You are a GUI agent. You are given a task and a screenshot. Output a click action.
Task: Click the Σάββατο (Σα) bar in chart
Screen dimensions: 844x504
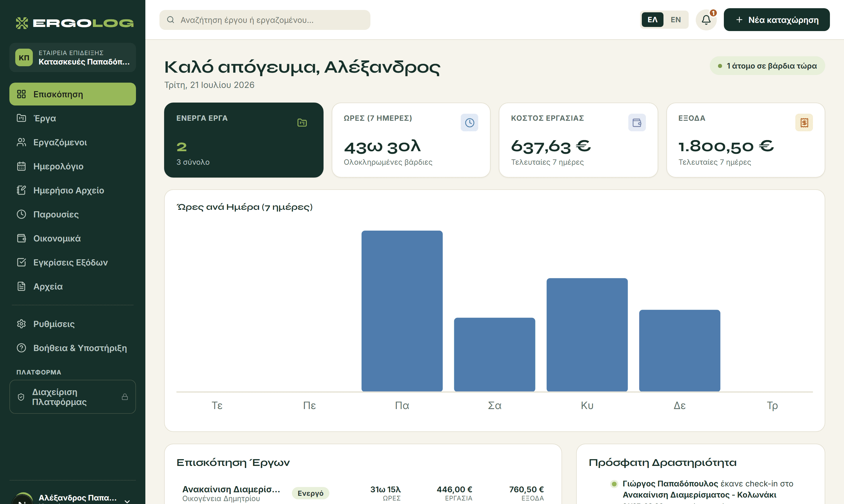tap(494, 355)
